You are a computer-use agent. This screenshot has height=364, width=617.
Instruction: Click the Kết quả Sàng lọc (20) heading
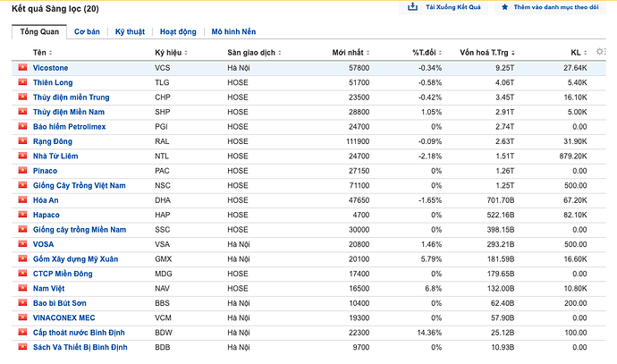click(x=55, y=9)
